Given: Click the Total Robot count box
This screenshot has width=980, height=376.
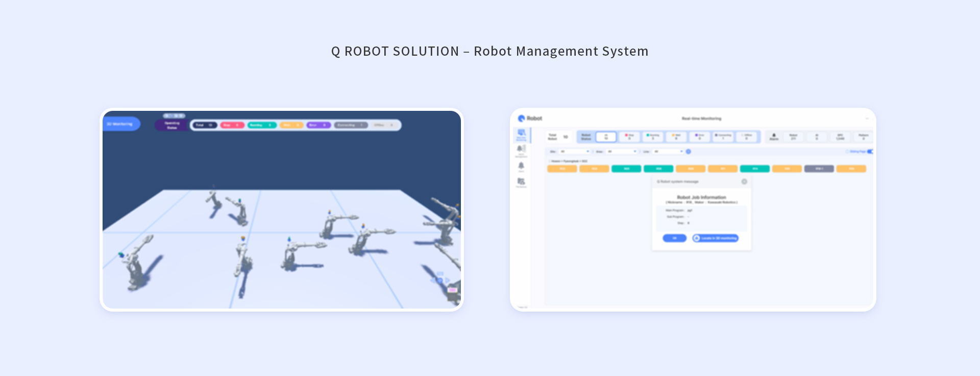Looking at the screenshot, I should pyautogui.click(x=559, y=136).
